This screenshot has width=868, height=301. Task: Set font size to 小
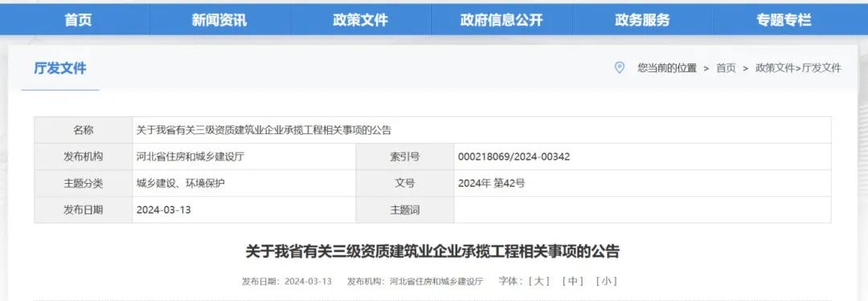[x=606, y=281]
